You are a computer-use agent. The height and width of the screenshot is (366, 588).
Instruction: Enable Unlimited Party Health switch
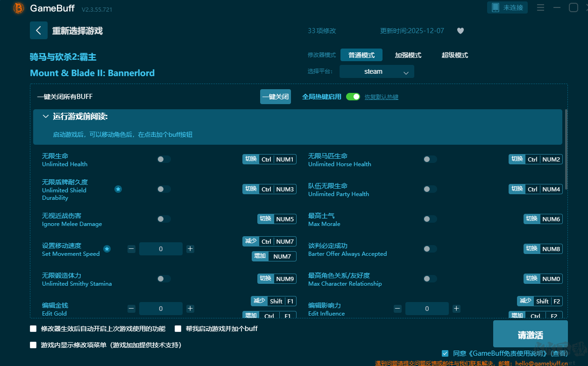(430, 189)
